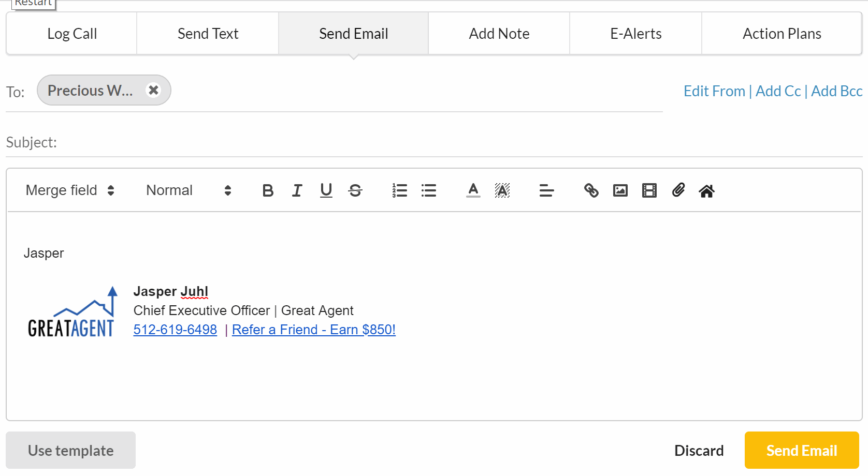The width and height of the screenshot is (868, 476).
Task: Click the insert video icon
Action: [x=649, y=191]
